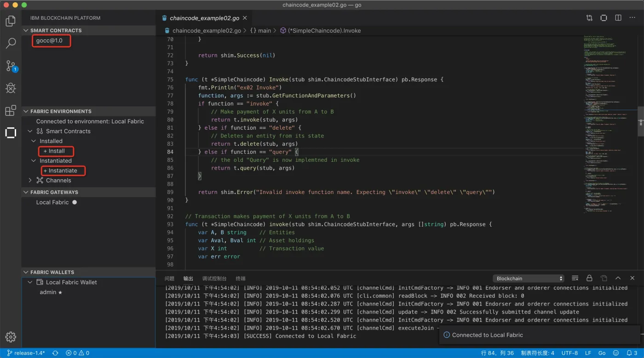Open the Search view in the activity bar
644x358 pixels.
point(11,43)
